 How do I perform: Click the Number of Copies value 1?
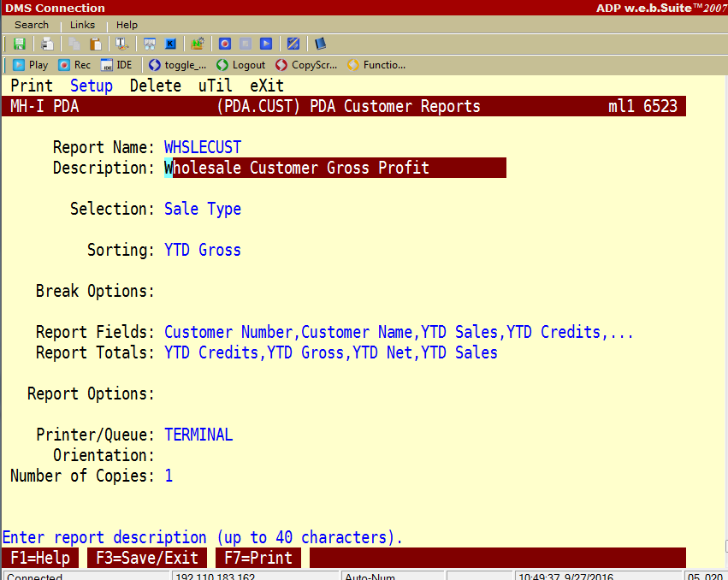pos(169,476)
